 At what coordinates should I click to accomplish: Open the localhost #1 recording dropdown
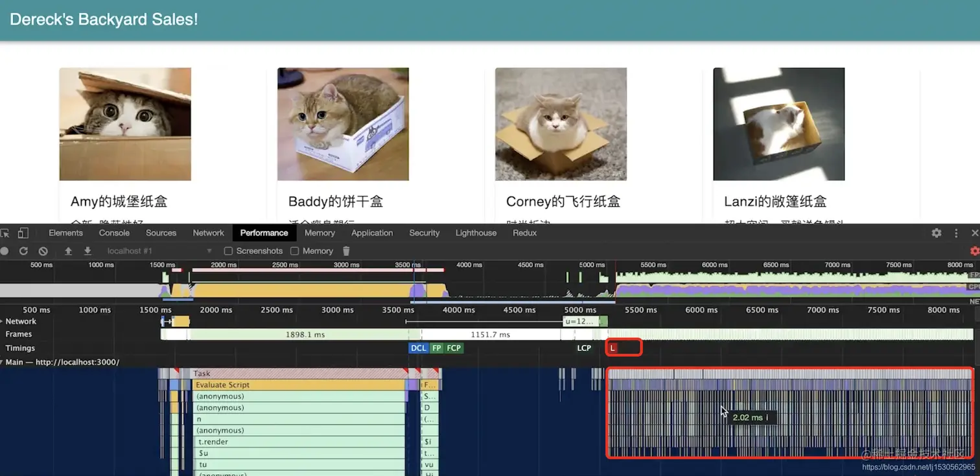(x=159, y=251)
